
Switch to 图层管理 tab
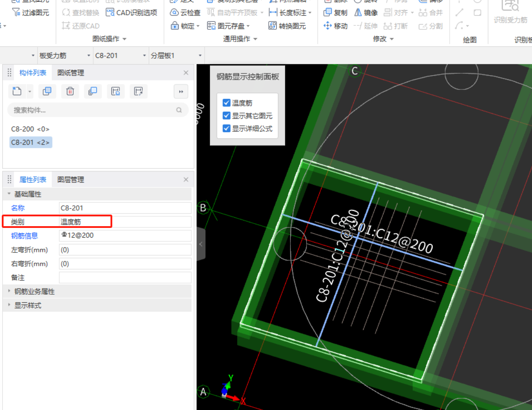(x=70, y=179)
